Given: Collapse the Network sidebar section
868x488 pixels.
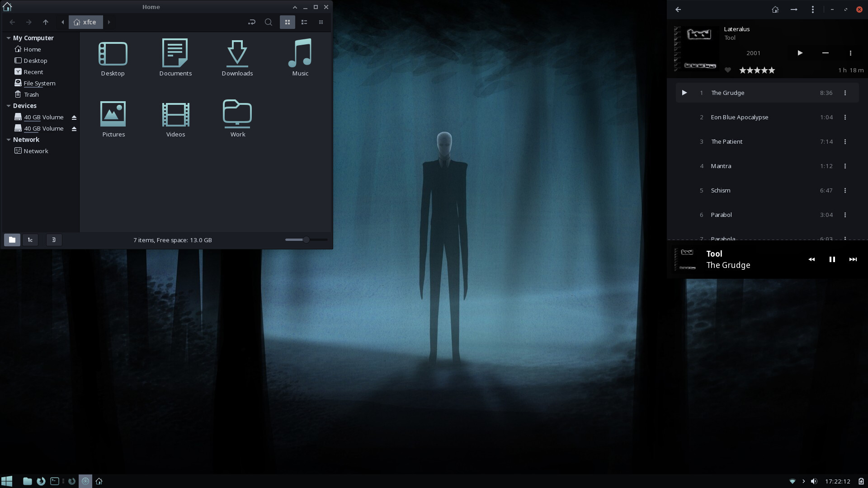Looking at the screenshot, I should pos(9,140).
